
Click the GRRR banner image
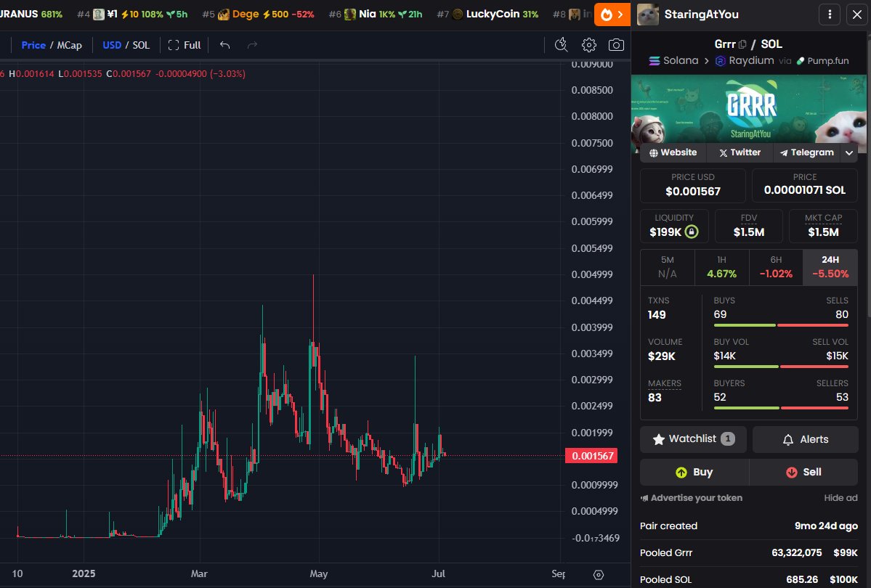tap(749, 109)
